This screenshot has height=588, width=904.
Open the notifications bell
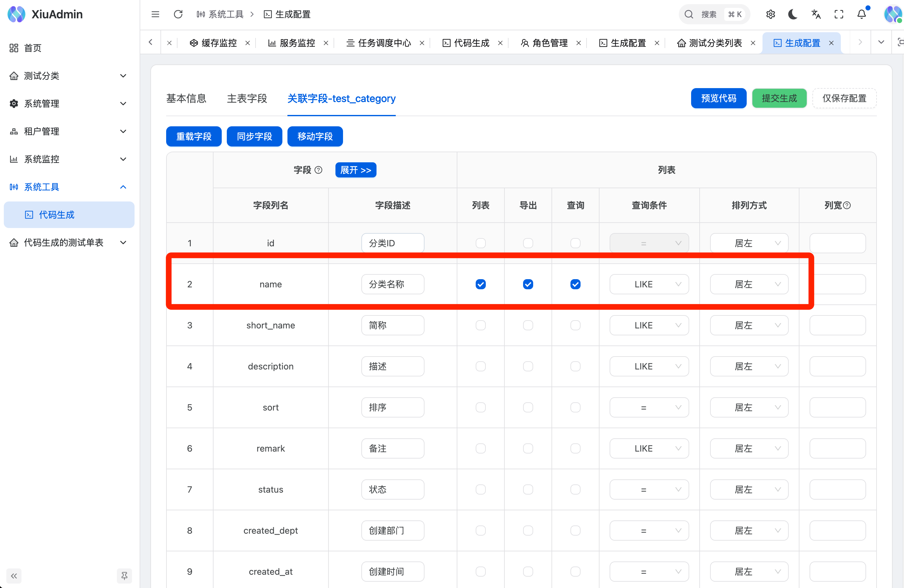tap(861, 15)
